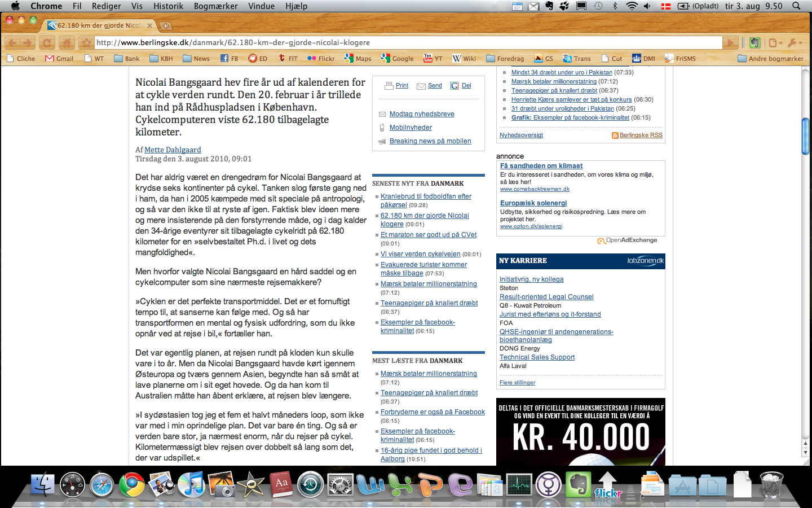Image resolution: width=812 pixels, height=508 pixels.
Task: Close the article tab
Action: click(x=149, y=25)
